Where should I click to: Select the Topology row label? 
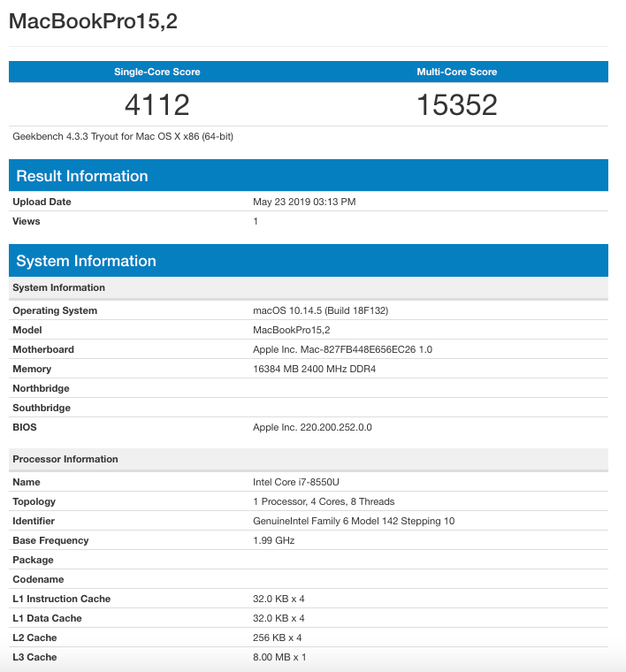34,501
